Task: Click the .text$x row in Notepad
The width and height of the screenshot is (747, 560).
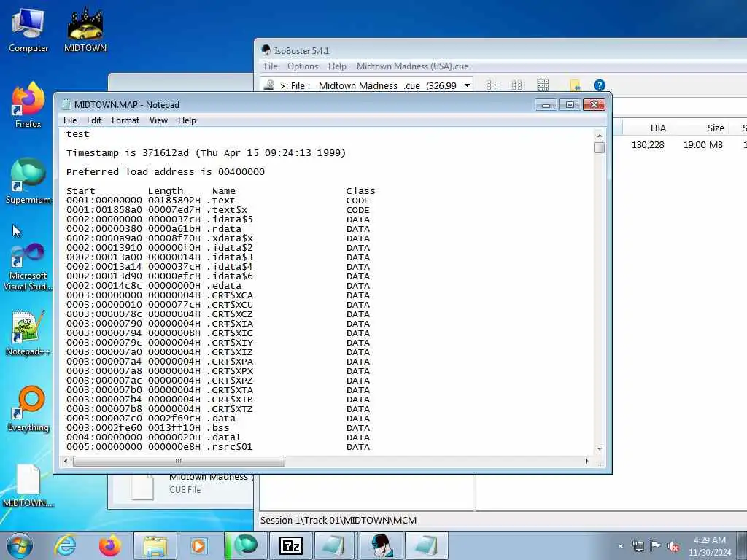Action: click(217, 210)
